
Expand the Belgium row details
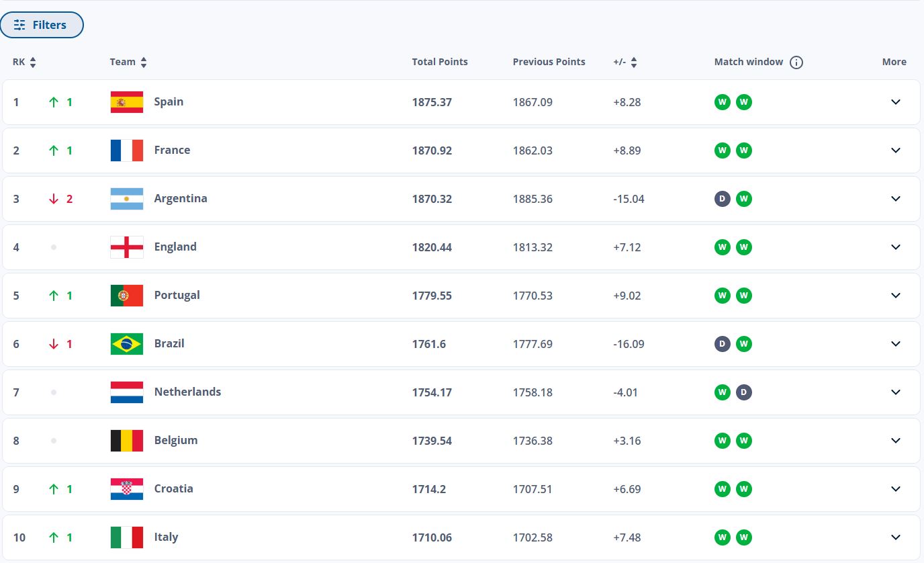(895, 441)
